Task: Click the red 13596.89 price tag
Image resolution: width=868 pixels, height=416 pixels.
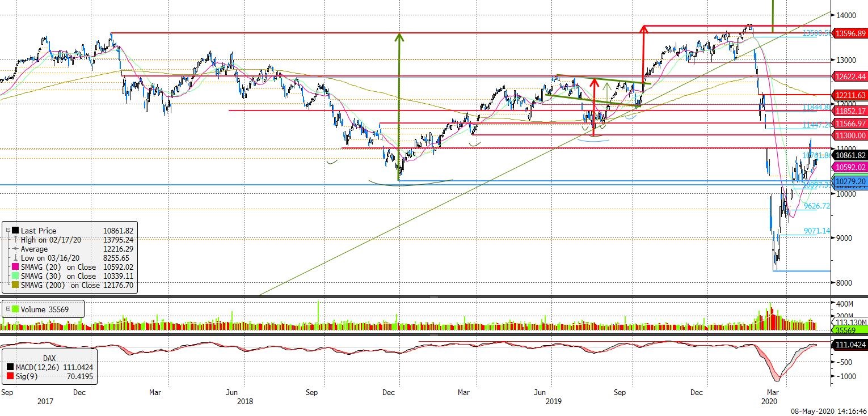Action: click(849, 33)
